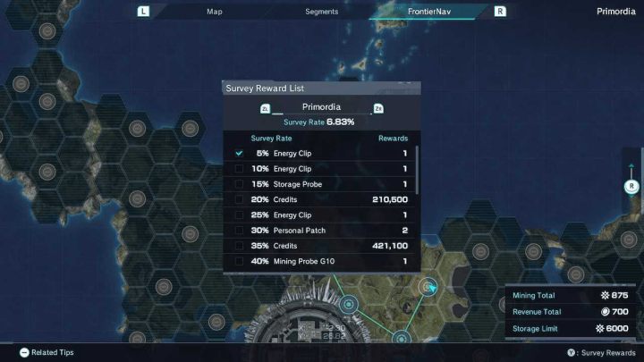Toggle the 35% Credits checkbox
Screen dimensions: 644x362
pyautogui.click(x=239, y=246)
